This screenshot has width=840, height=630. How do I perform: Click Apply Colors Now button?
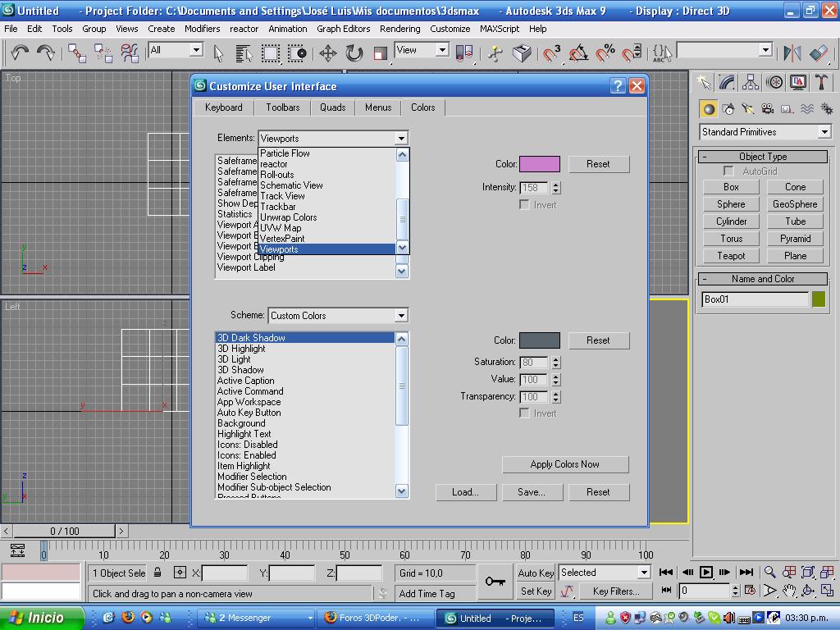[x=565, y=464]
